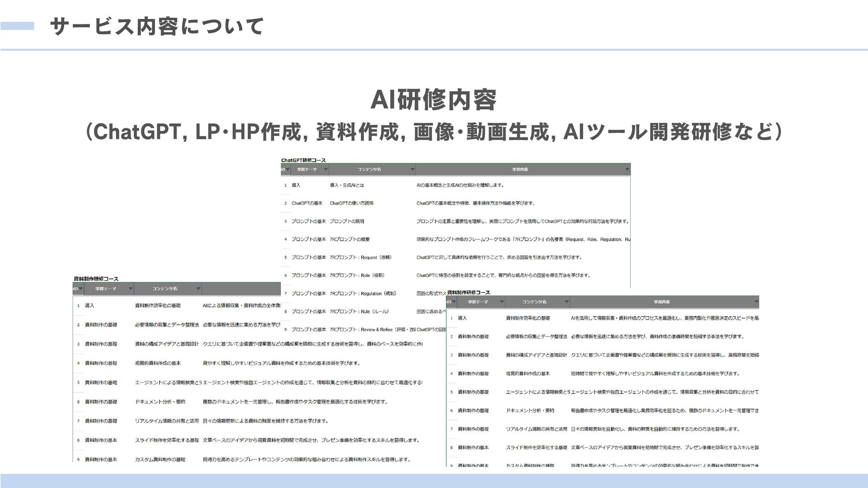Open コンテンツ名 filter arrow in ChatGPT研修コース table
Viewport: 868px width, 488px height.
tap(412, 170)
